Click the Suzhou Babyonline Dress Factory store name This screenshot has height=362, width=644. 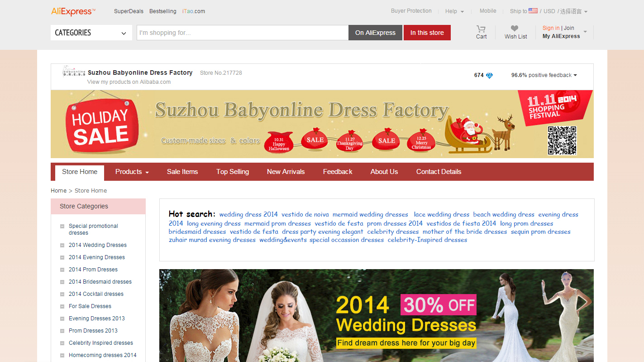(140, 72)
